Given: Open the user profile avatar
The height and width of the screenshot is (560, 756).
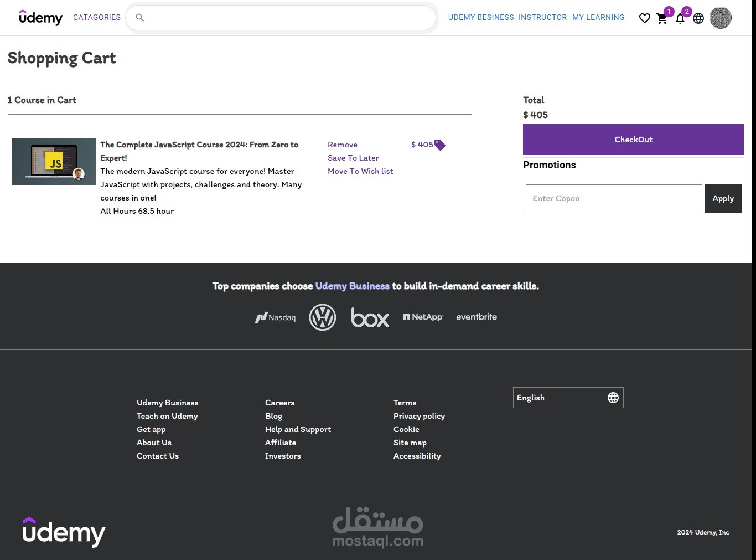Looking at the screenshot, I should click(x=721, y=18).
